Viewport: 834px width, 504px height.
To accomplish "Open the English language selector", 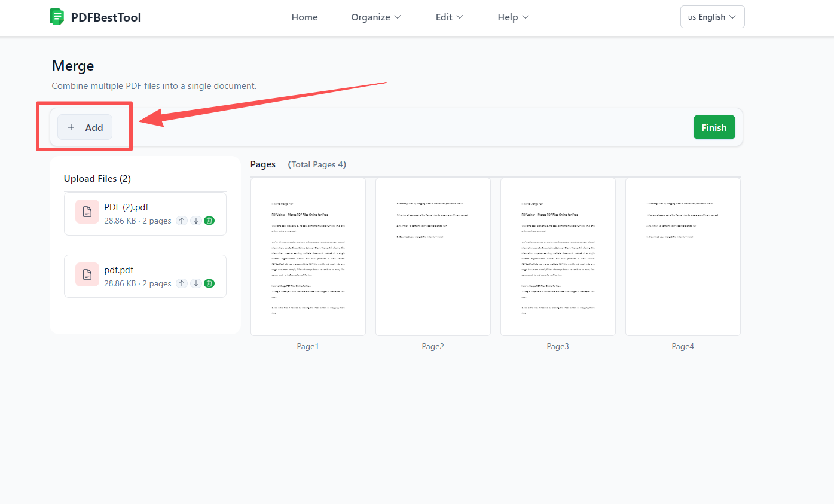I will click(x=712, y=16).
